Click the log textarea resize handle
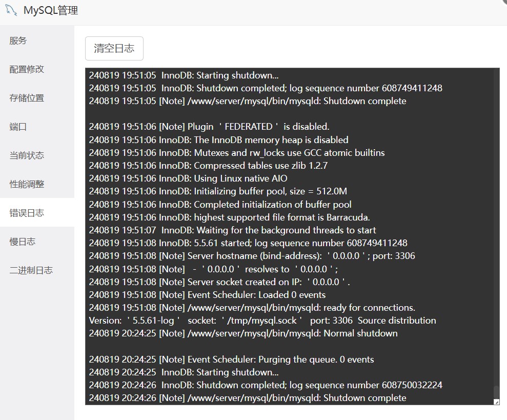The height and width of the screenshot is (420, 507). point(497,402)
